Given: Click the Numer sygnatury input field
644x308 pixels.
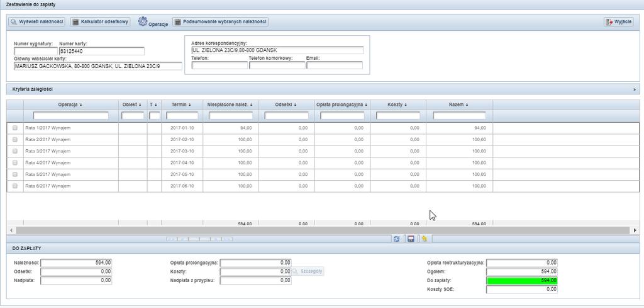Looking at the screenshot, I should [36, 51].
